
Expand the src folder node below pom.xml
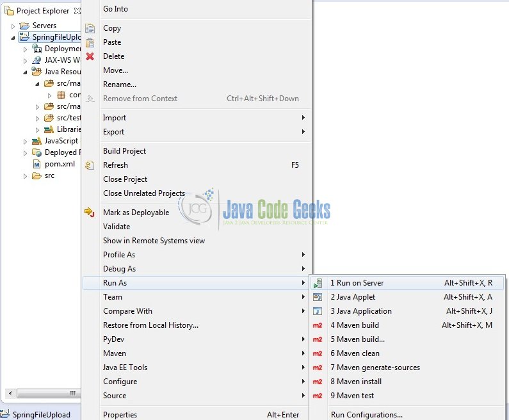coord(25,176)
